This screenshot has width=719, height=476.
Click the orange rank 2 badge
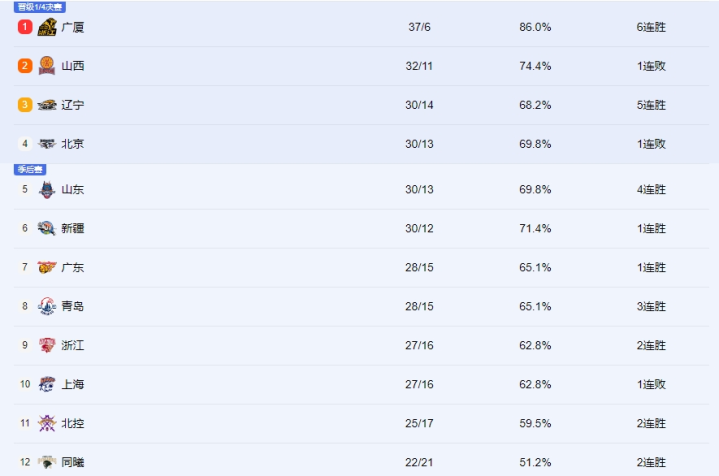coord(25,66)
